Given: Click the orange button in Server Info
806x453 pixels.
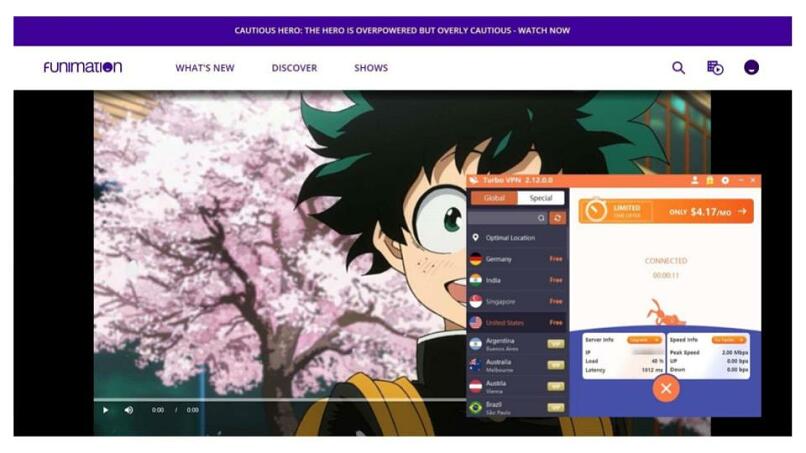Looking at the screenshot, I should pos(644,340).
